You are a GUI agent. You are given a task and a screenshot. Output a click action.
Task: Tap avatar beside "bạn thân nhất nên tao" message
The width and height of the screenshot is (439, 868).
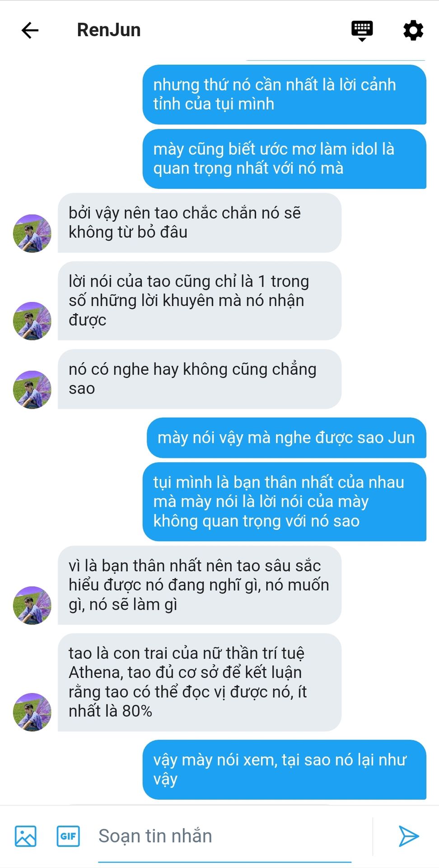point(32,605)
